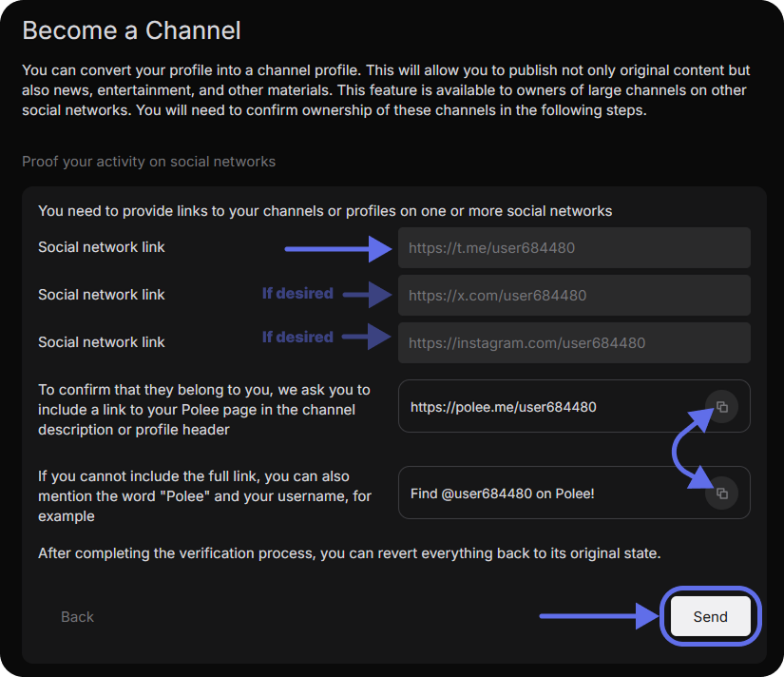Screen dimensions: 784x677
Task: Click the first 'If desired' annotation
Action: 297,293
